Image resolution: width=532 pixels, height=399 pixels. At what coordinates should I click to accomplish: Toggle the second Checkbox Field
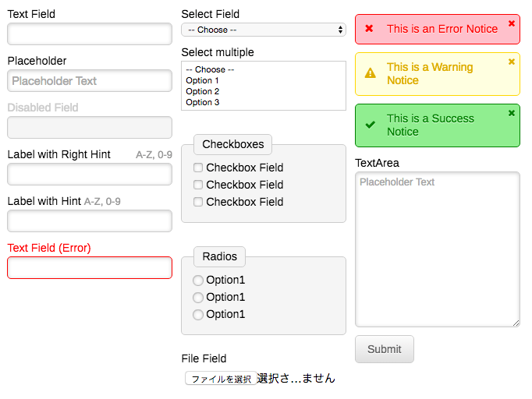pos(198,185)
